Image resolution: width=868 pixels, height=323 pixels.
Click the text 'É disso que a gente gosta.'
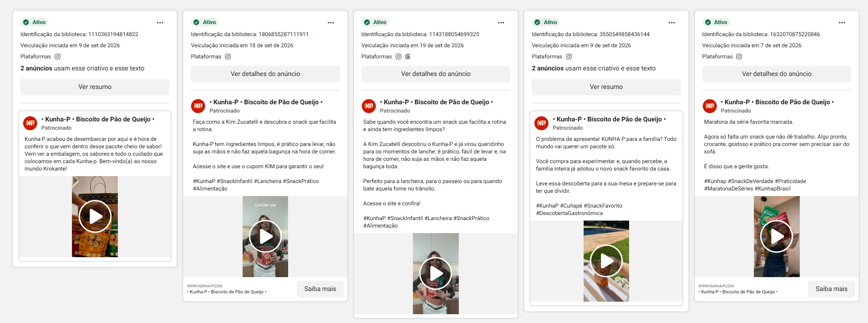(x=737, y=166)
